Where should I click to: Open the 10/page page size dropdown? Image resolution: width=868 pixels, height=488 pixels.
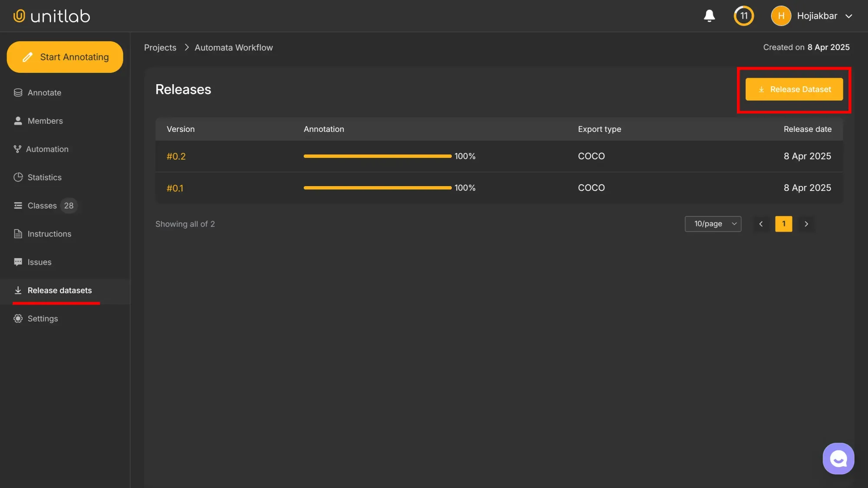point(713,224)
